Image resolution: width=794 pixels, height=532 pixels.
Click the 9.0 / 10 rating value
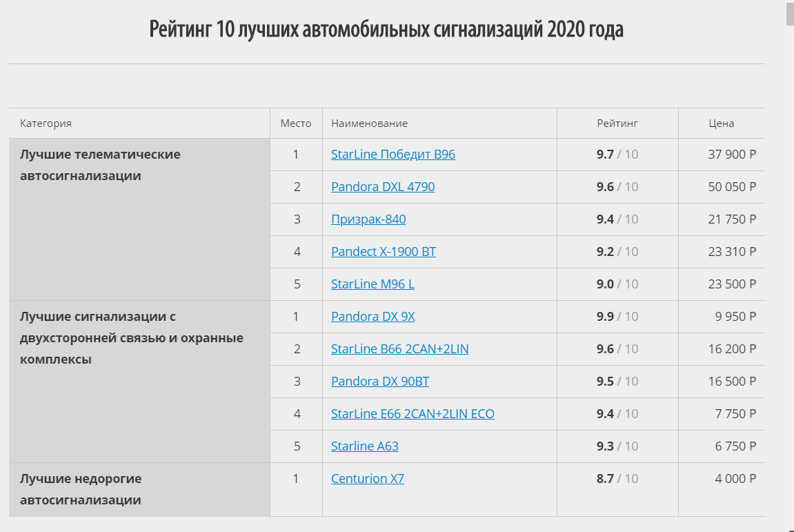tap(617, 284)
